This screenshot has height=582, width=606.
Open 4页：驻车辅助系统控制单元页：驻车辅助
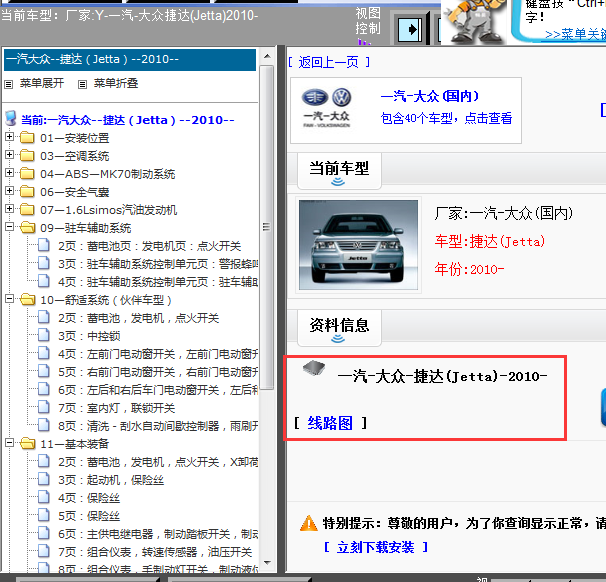coord(158,282)
